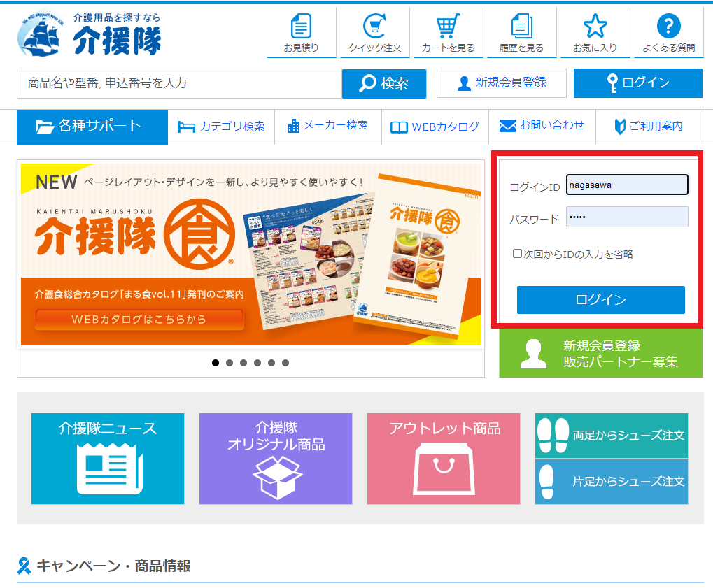This screenshot has width=713, height=588.
Task: Select the second carousel dot indicator
Action: tap(230, 363)
